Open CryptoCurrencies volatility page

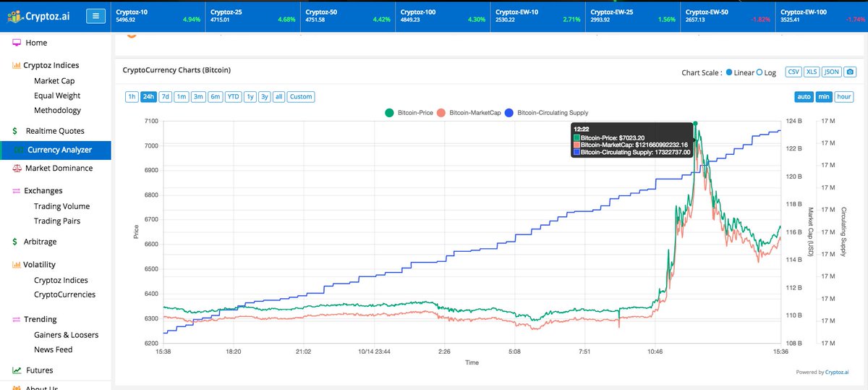pyautogui.click(x=64, y=294)
